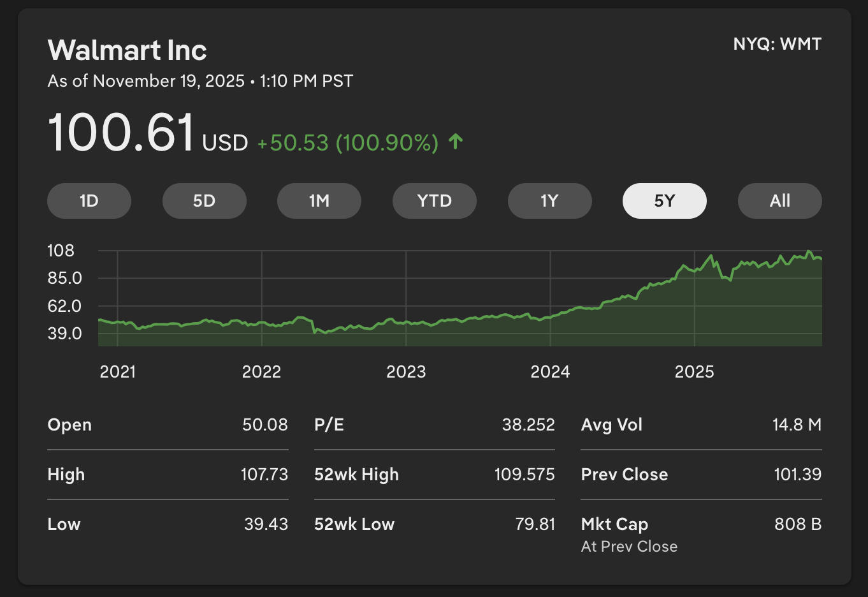868x597 pixels.
Task: Show the 1M price history
Action: click(319, 201)
